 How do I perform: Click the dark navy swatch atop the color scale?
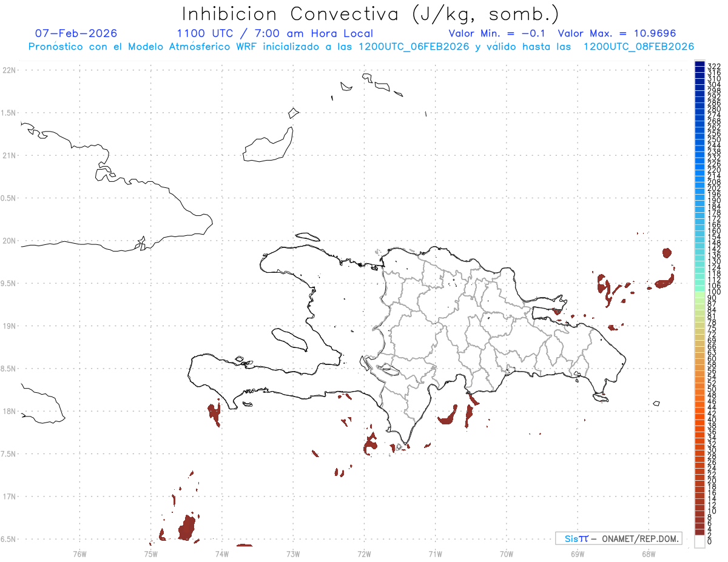(699, 64)
